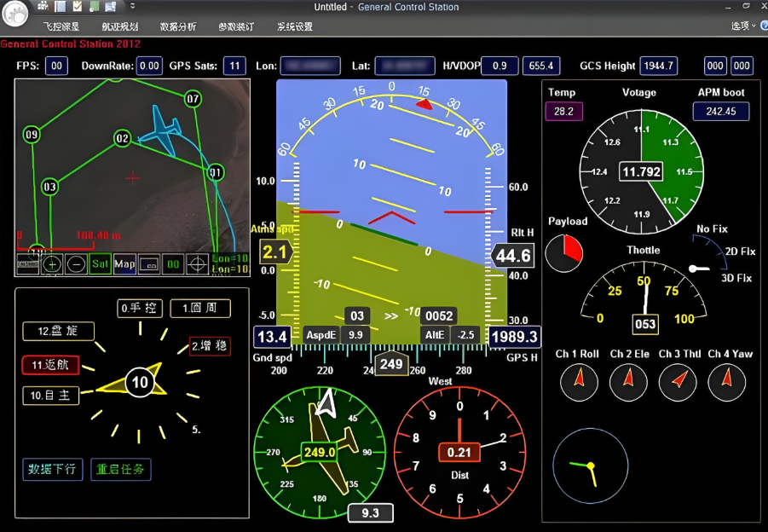768x532 pixels.
Task: Click the GCS Height value field
Action: tap(659, 66)
